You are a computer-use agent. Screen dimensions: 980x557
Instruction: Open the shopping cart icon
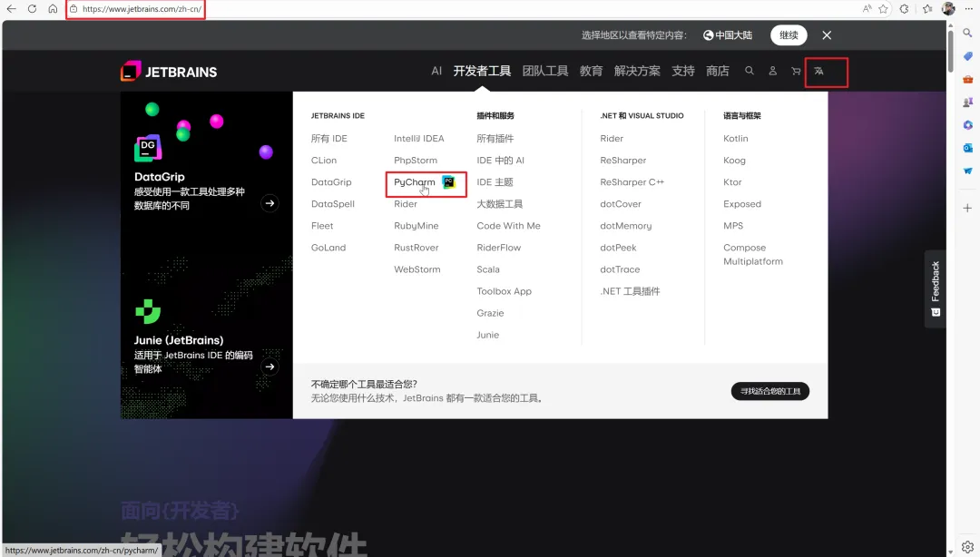pyautogui.click(x=796, y=71)
